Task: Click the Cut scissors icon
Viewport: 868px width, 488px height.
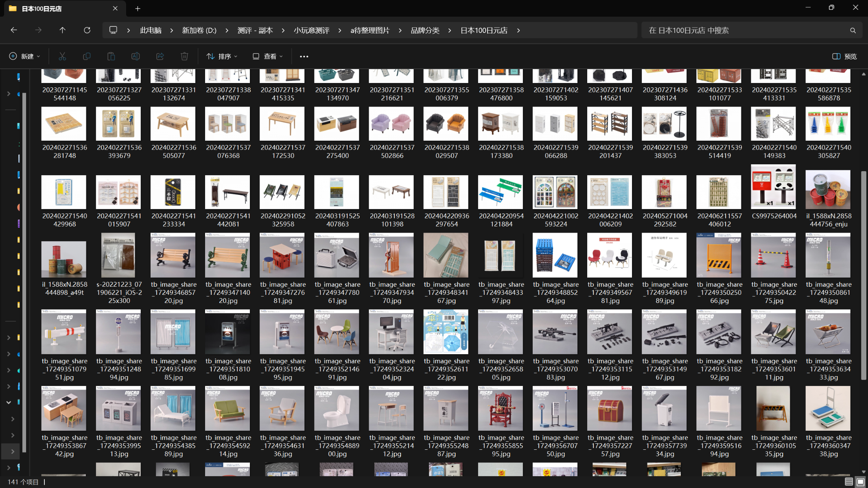Action: tap(62, 57)
